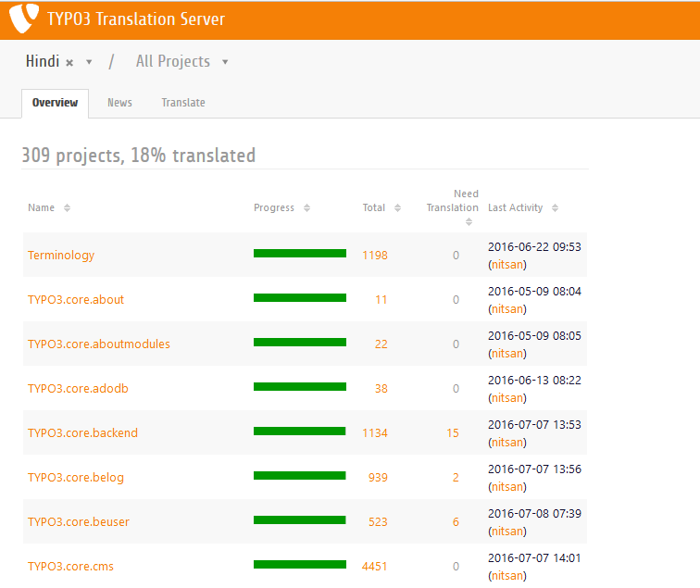
Task: Click total 1198 for Terminology
Action: pos(375,256)
